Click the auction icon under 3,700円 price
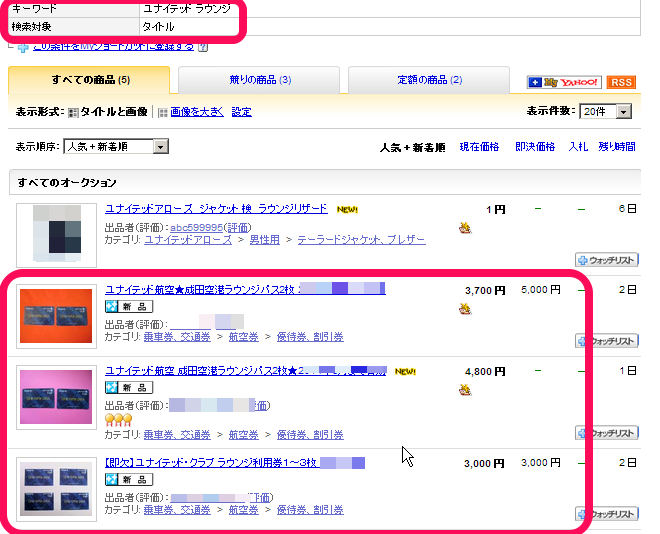 click(465, 309)
